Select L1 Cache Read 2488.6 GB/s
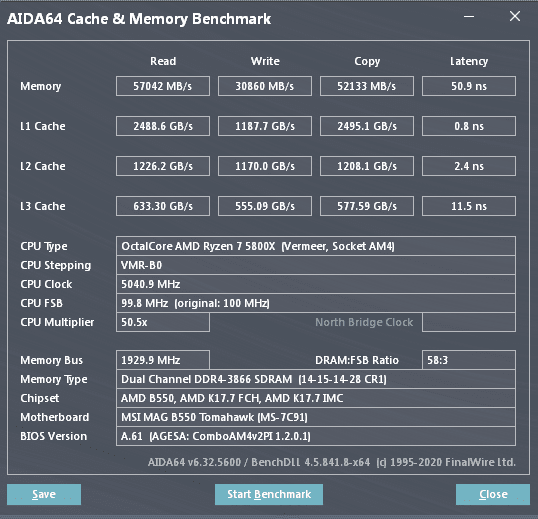Image resolution: width=538 pixels, height=519 pixels. click(x=163, y=126)
